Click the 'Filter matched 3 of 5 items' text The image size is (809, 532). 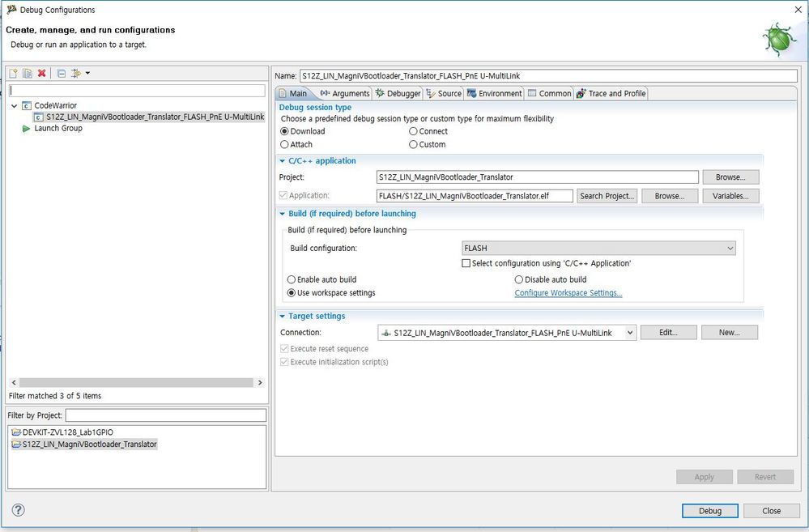[x=55, y=396]
